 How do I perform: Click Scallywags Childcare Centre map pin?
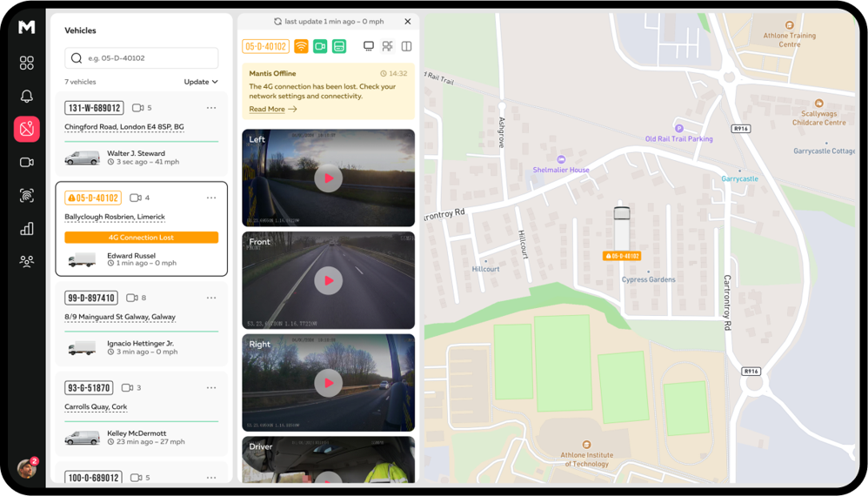pos(818,103)
